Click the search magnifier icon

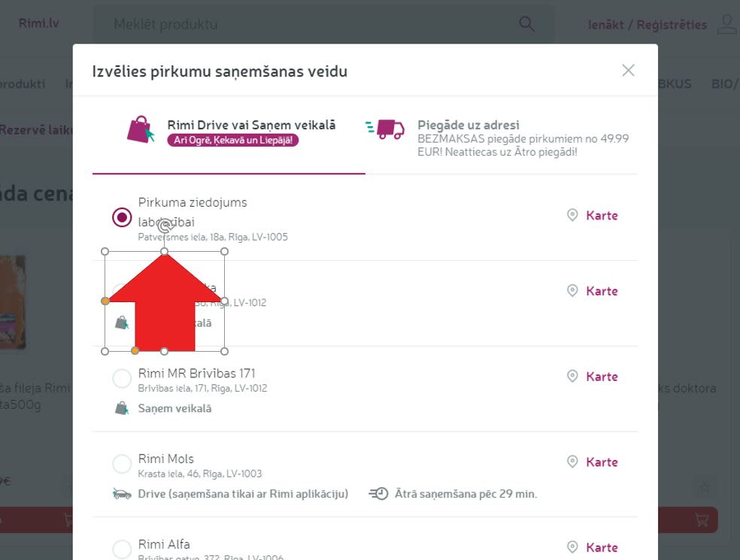click(x=527, y=24)
